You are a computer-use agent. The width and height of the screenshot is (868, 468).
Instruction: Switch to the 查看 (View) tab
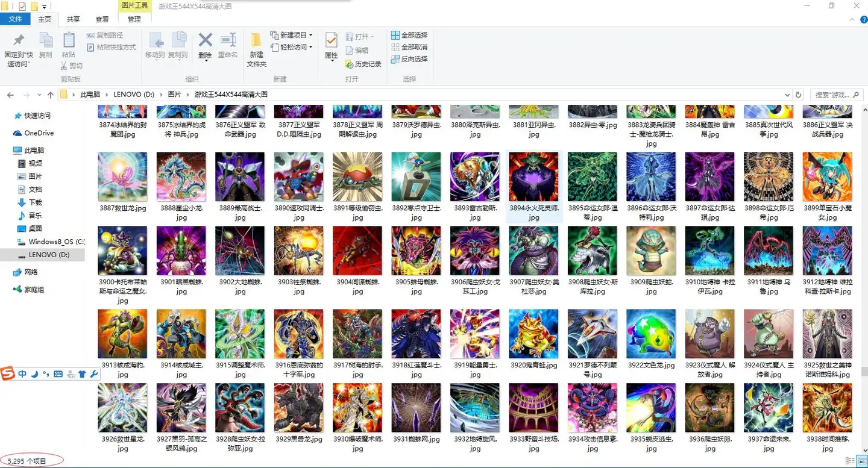tap(102, 19)
